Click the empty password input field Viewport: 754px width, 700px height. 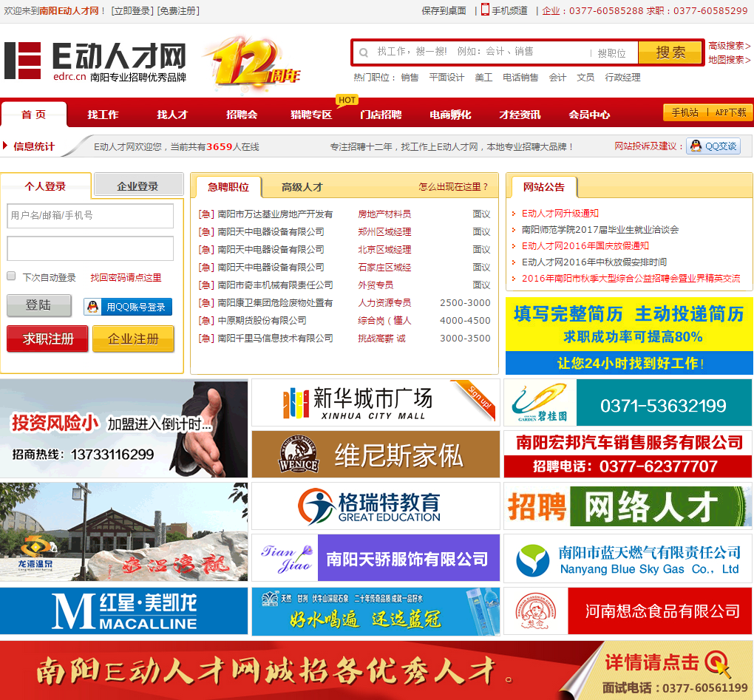(x=90, y=248)
